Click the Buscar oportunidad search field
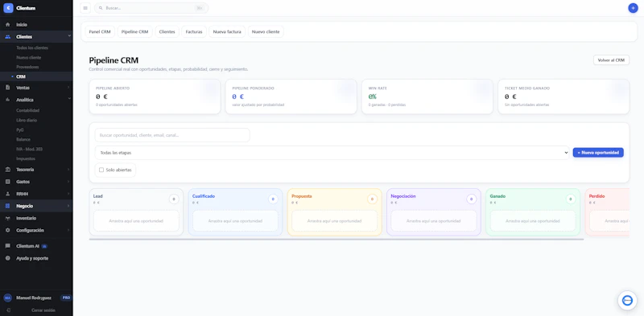 (x=172, y=135)
